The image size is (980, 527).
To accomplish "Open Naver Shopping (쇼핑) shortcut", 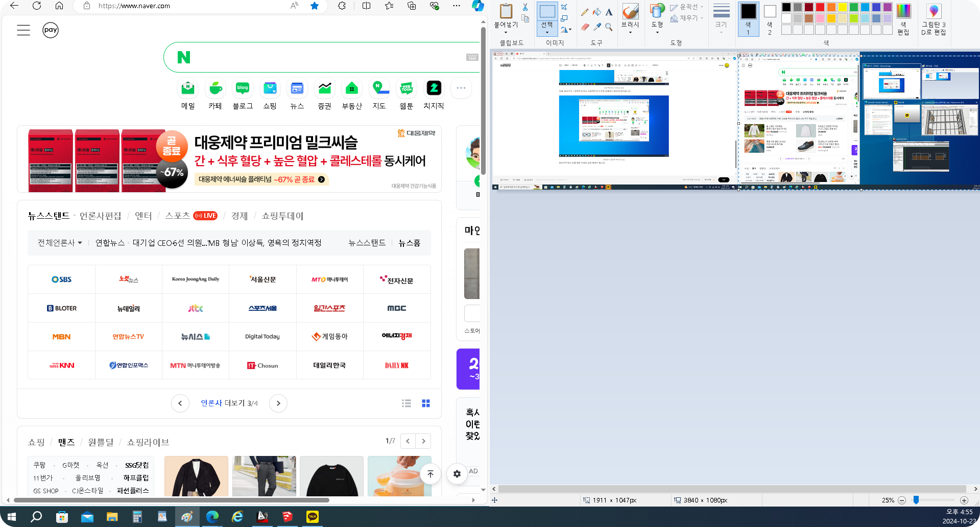I will (x=270, y=95).
